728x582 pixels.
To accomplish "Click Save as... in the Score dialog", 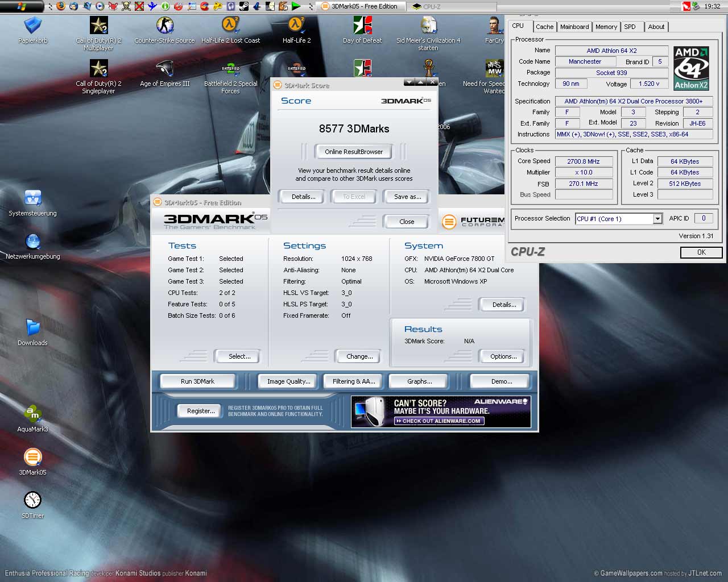I will [x=407, y=197].
